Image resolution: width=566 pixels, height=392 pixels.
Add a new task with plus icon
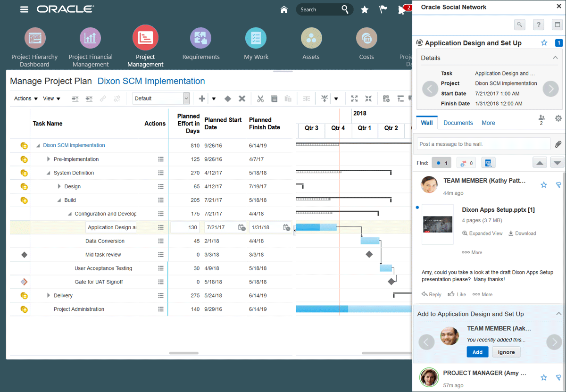click(201, 99)
